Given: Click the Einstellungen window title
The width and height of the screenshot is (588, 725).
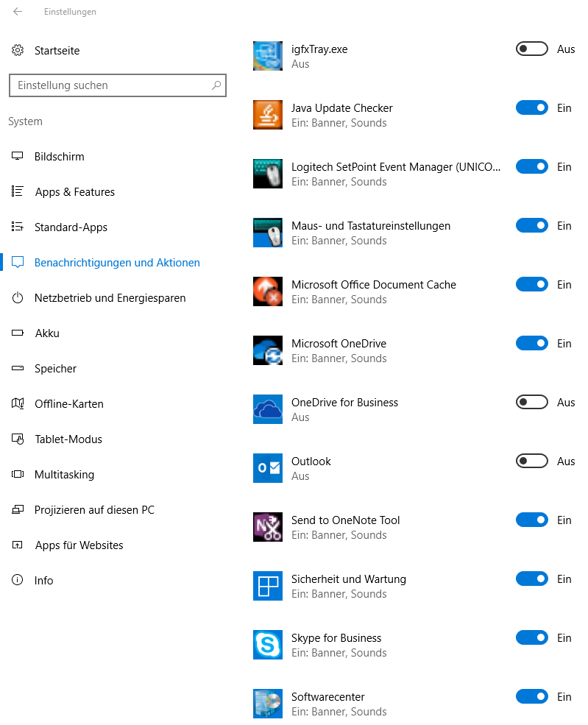Looking at the screenshot, I should [x=70, y=12].
